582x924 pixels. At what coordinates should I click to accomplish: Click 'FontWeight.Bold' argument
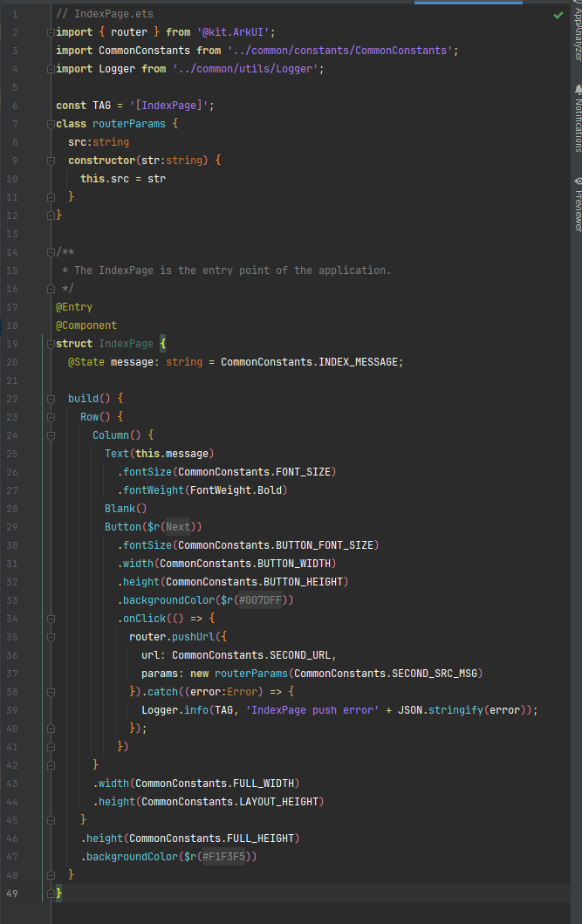(x=236, y=490)
